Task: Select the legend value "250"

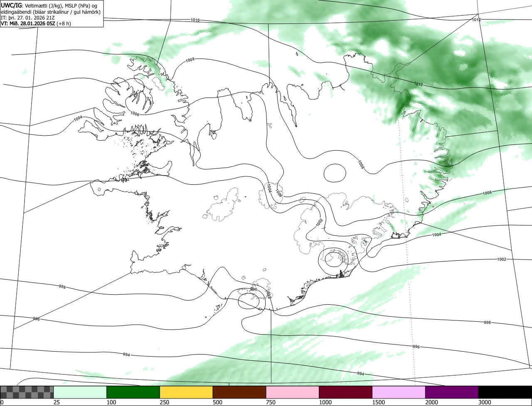Action: 164,402
